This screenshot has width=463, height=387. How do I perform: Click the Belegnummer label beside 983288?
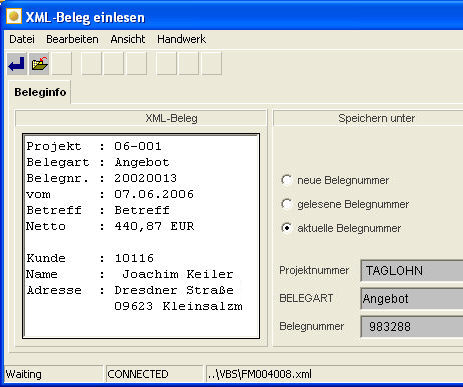pyautogui.click(x=312, y=326)
